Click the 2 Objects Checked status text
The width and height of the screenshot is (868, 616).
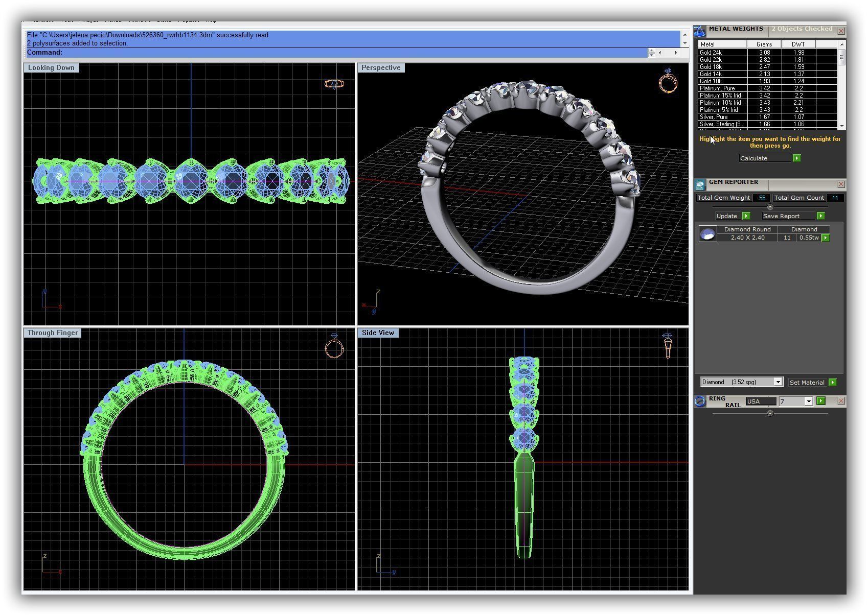pos(802,29)
